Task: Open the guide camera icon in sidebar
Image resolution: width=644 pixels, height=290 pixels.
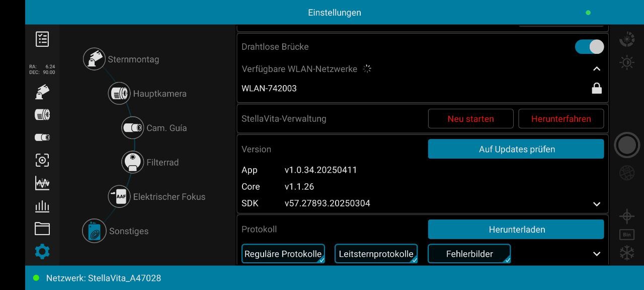Action: pyautogui.click(x=42, y=137)
